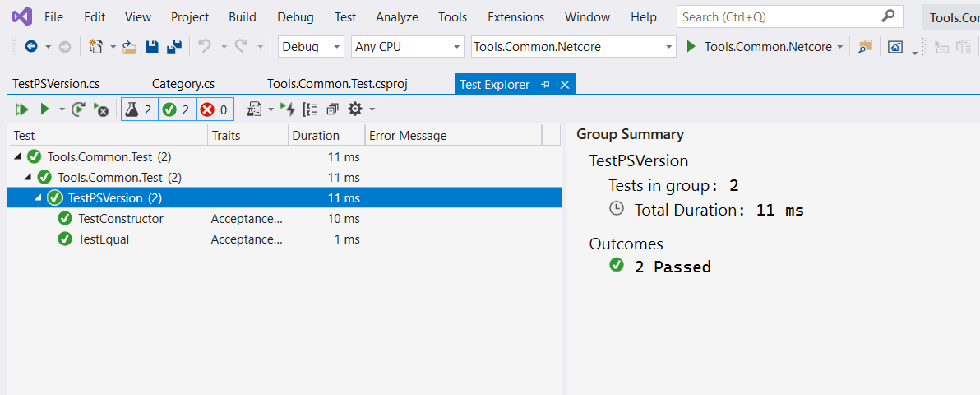This screenshot has height=395, width=980.
Task: Click Run All Tests icon
Action: point(22,109)
